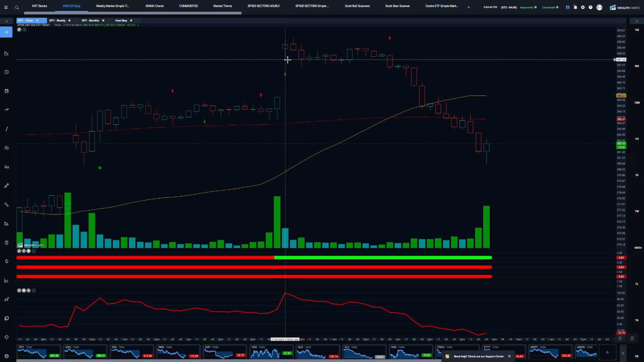Select the pencil freehand drawing tool
Viewport: 644px width, 362px height.
click(6, 186)
